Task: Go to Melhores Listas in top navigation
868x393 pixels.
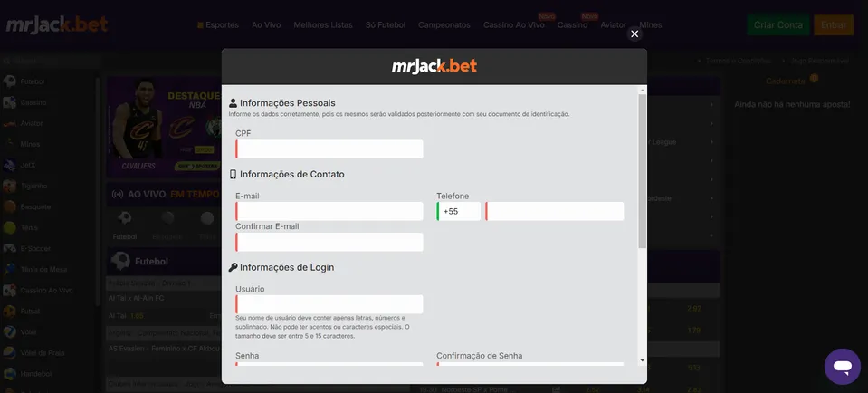Action: pyautogui.click(x=323, y=25)
